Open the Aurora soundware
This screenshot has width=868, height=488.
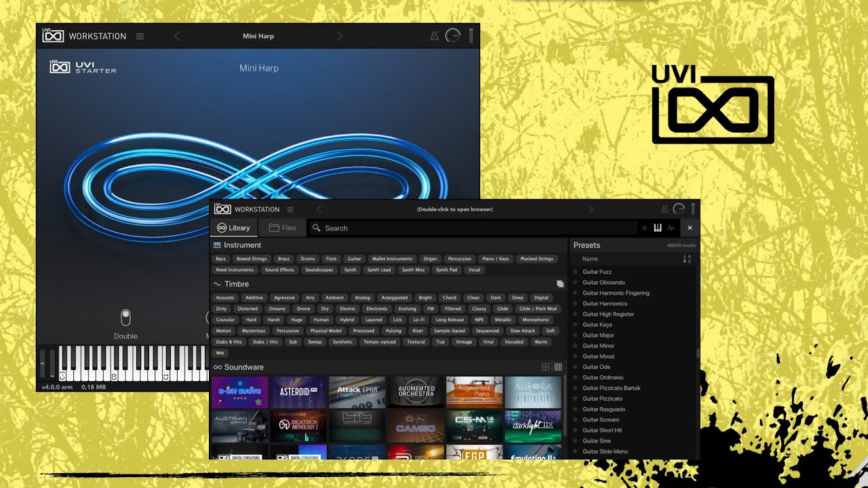[533, 392]
